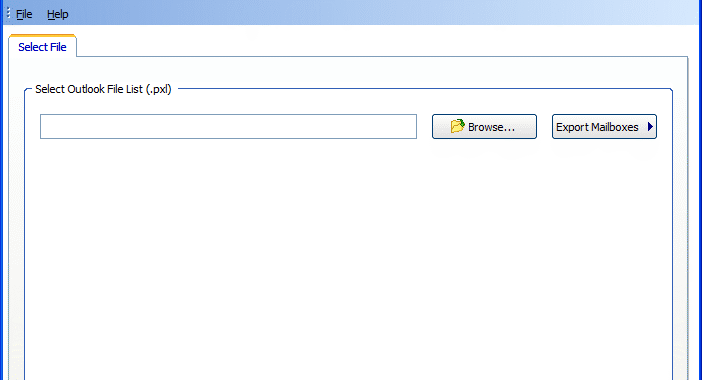Click the menu bar grip handle
Viewport: 702px width, 380px height.
(x=8, y=13)
